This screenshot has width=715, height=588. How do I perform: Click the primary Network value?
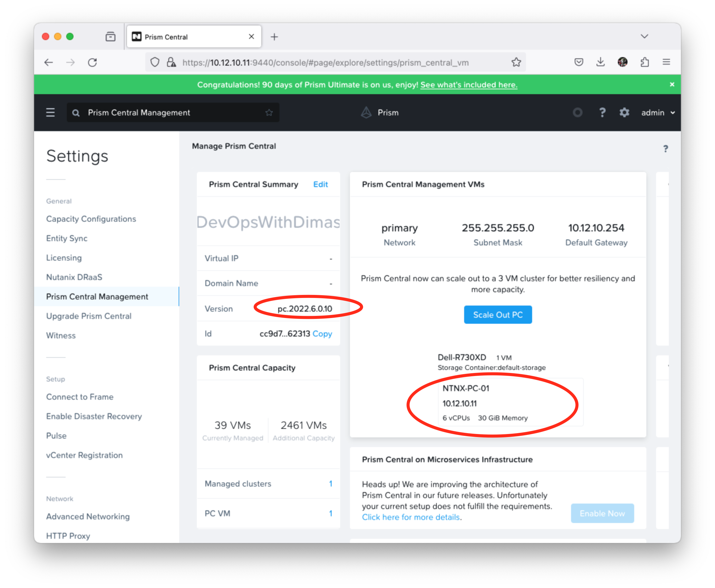tap(400, 228)
